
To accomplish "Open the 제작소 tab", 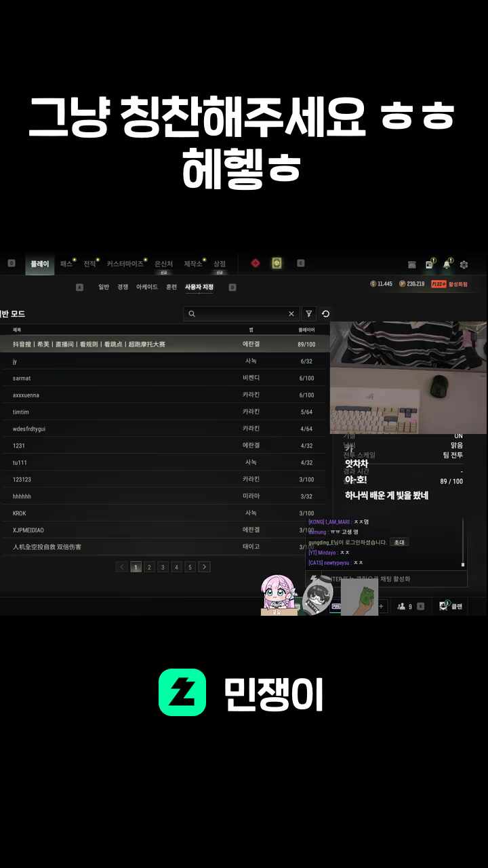I will point(193,264).
